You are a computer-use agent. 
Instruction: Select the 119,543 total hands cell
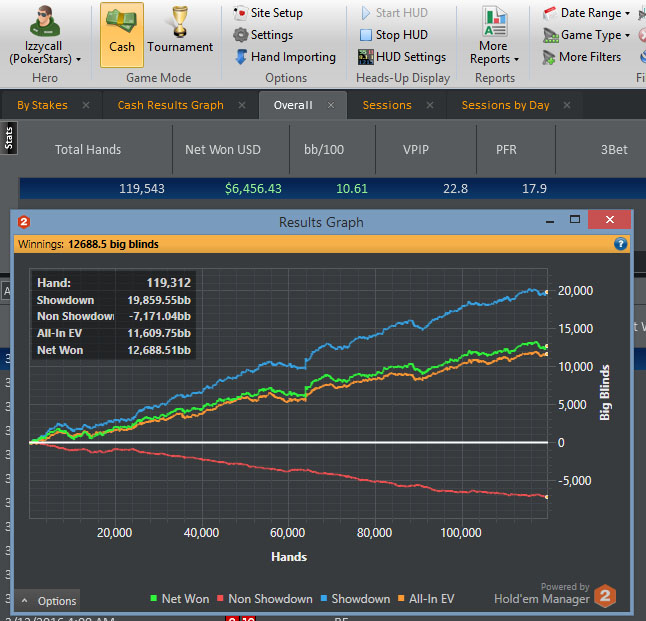(142, 189)
